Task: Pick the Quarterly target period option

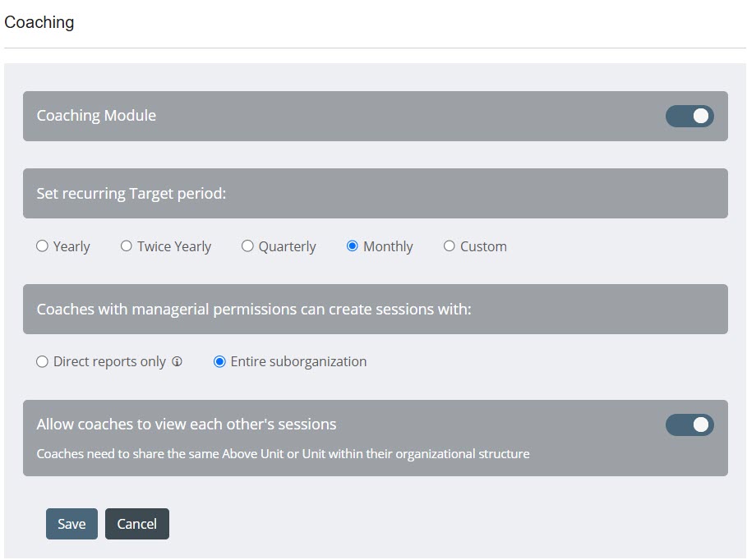Action: pos(247,246)
